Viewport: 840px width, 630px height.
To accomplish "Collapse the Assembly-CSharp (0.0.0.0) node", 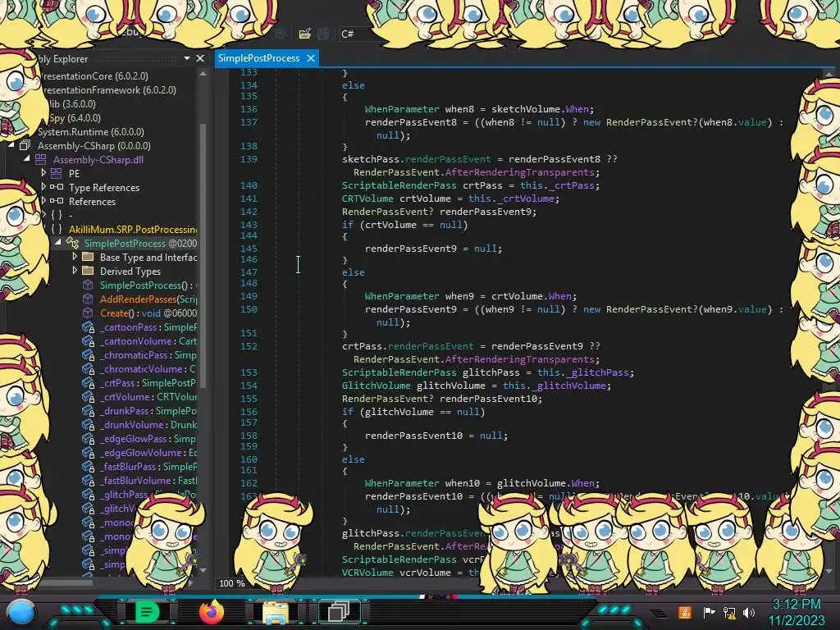I will coord(11,145).
